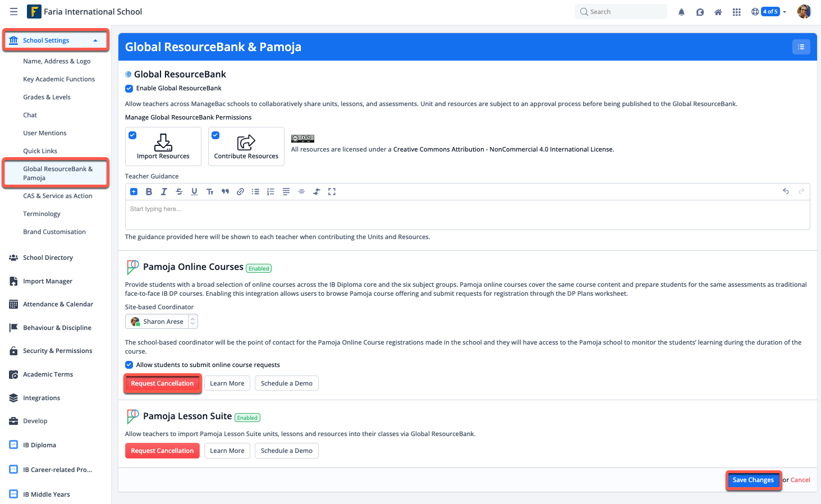This screenshot has height=504, width=821.
Task: Toggle the Contribute Resources permission checkbox
Action: (215, 135)
